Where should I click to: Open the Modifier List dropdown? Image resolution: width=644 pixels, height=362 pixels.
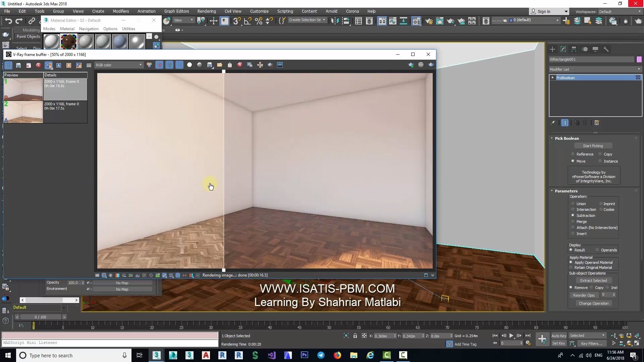(x=595, y=69)
